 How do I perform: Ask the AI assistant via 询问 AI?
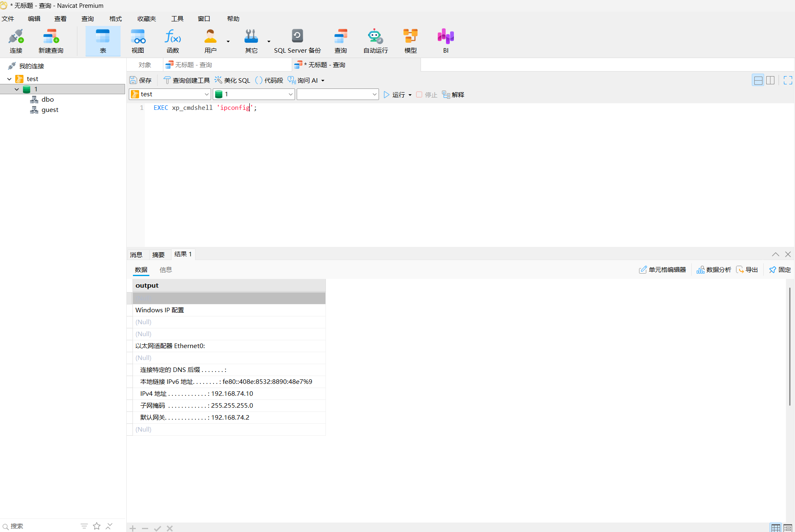tap(306, 80)
